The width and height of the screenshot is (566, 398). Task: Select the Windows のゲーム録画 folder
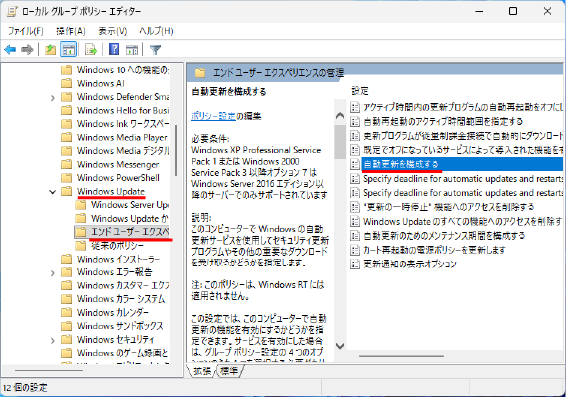[x=122, y=353]
